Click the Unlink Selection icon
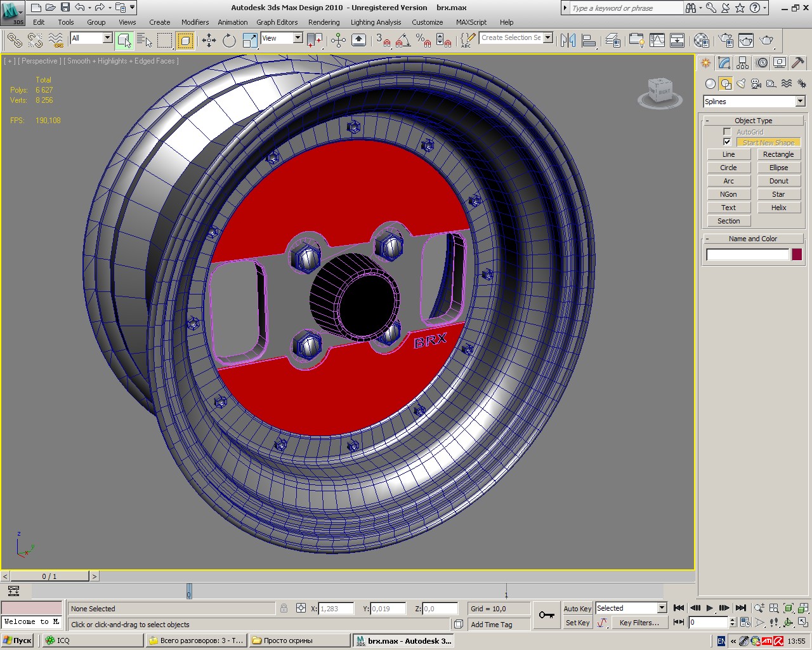This screenshot has height=650, width=812. pyautogui.click(x=35, y=40)
